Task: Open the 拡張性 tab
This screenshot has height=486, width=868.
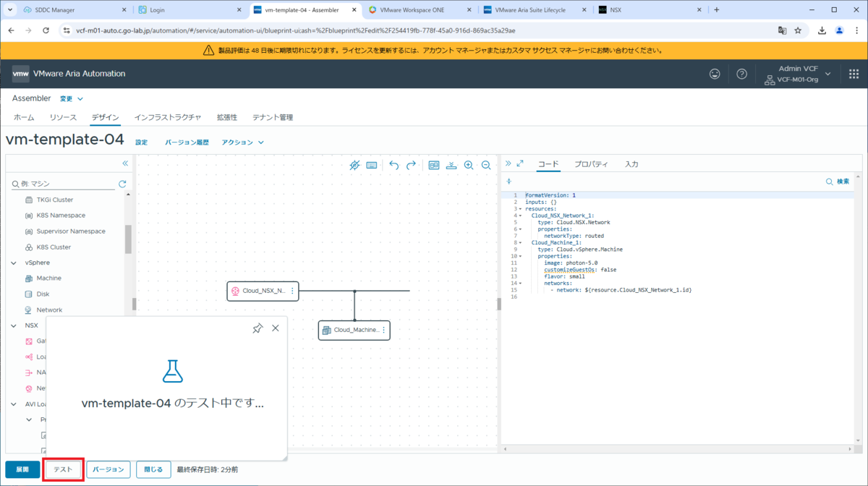Action: click(x=227, y=117)
